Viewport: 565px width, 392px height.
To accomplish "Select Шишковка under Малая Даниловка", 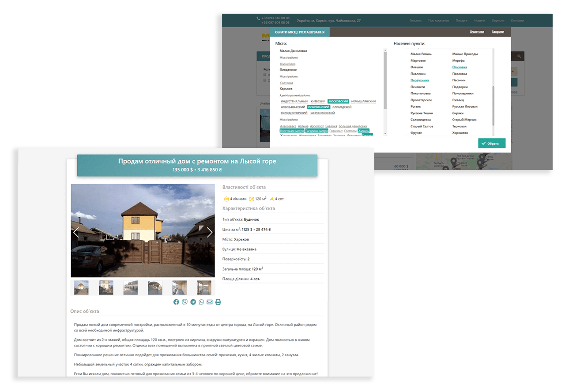I will click(288, 64).
